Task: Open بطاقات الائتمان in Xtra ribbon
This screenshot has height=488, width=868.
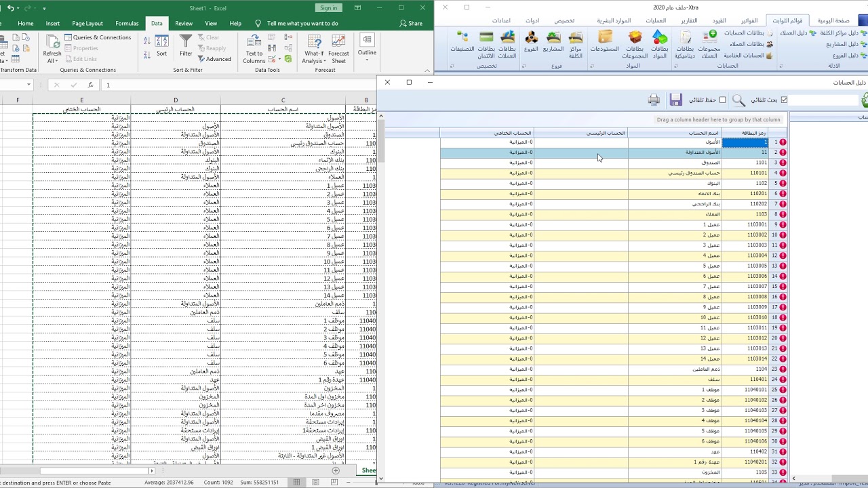Action: point(486,44)
